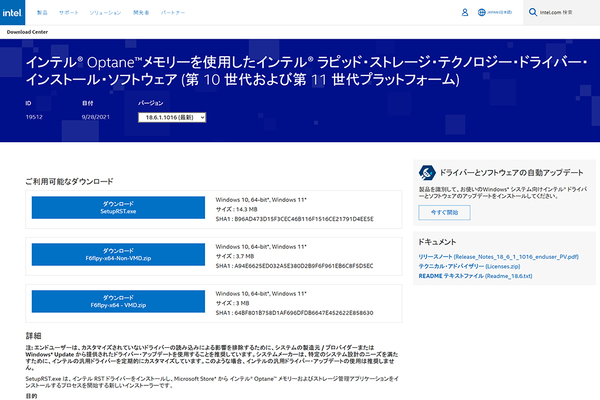The width and height of the screenshot is (600, 400).
Task: Click the SHA1 text of SetupRST.exe
Action: pyautogui.click(x=295, y=219)
